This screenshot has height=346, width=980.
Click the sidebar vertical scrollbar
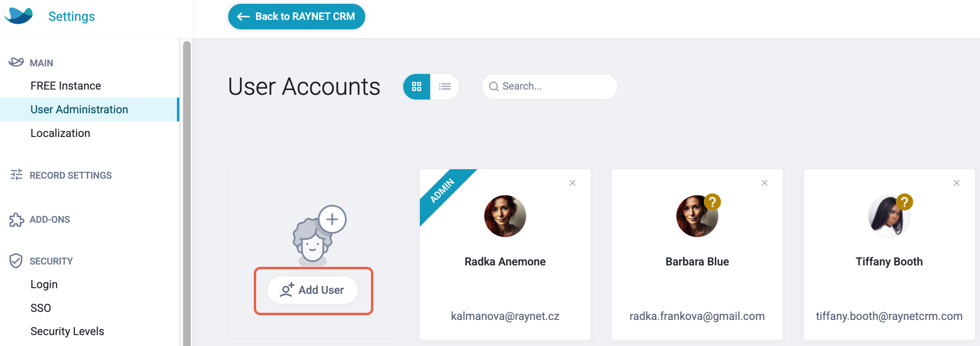[187, 193]
